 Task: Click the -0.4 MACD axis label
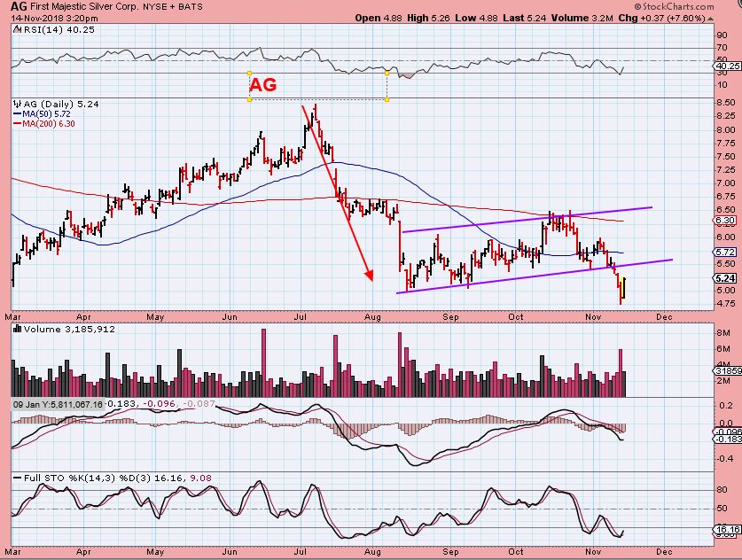725,459
